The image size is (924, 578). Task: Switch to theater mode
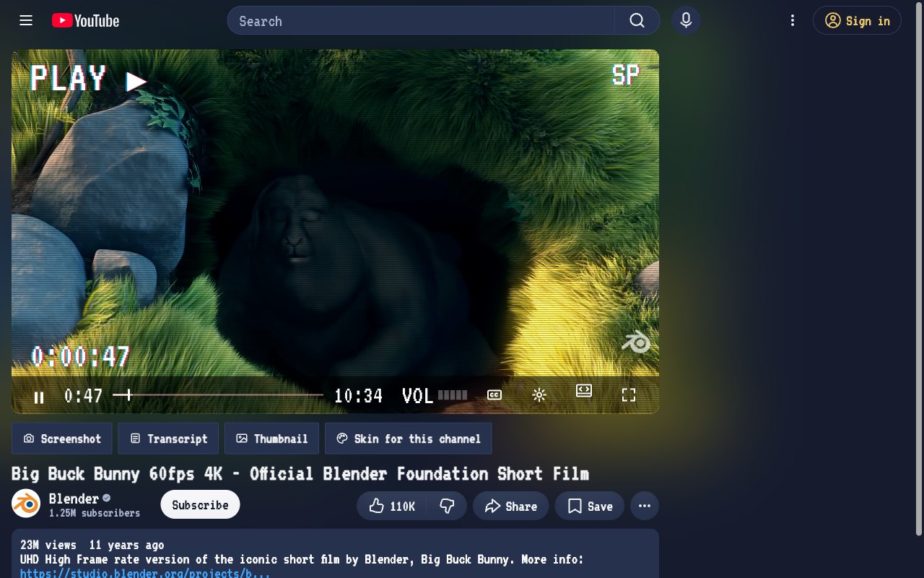click(x=584, y=391)
